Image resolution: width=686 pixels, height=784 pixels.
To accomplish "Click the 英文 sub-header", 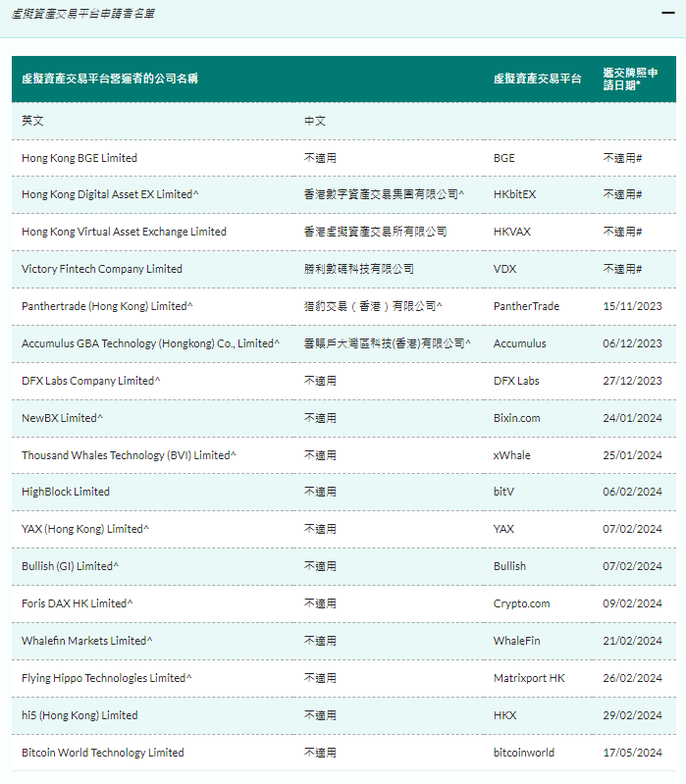I will pyautogui.click(x=32, y=121).
